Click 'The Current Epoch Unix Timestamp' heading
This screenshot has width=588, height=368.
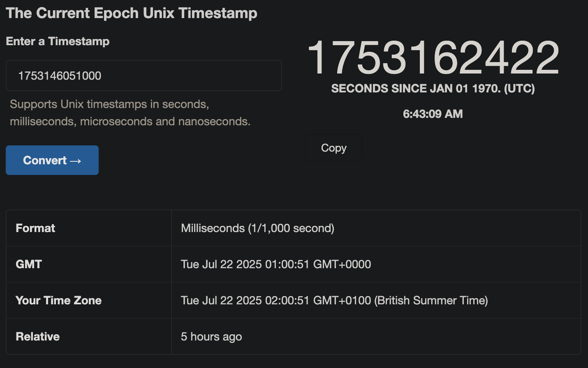coord(132,13)
